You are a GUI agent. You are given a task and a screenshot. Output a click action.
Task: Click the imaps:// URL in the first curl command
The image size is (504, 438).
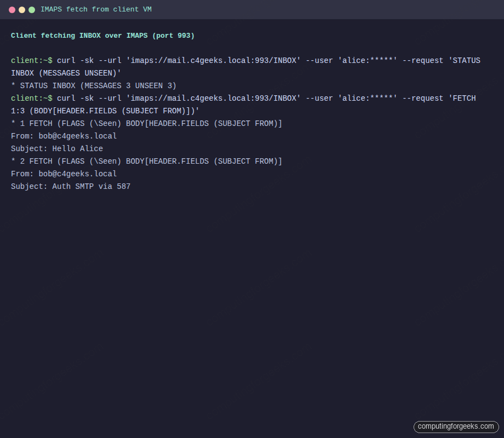click(213, 60)
